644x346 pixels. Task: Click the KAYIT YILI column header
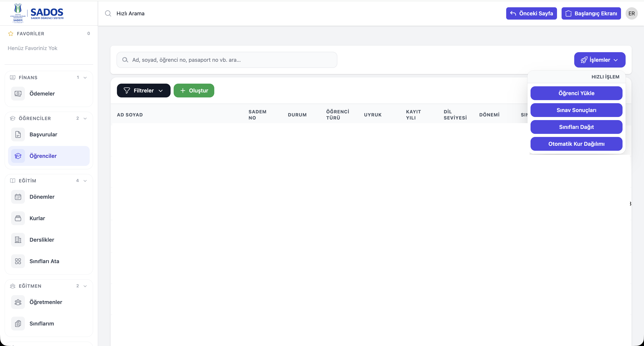pyautogui.click(x=413, y=115)
